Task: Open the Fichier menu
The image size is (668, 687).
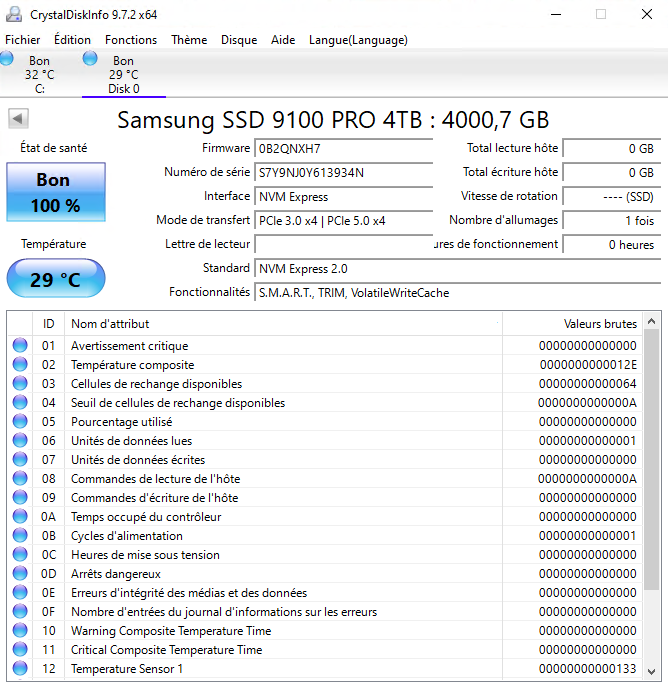Action: 22,40
